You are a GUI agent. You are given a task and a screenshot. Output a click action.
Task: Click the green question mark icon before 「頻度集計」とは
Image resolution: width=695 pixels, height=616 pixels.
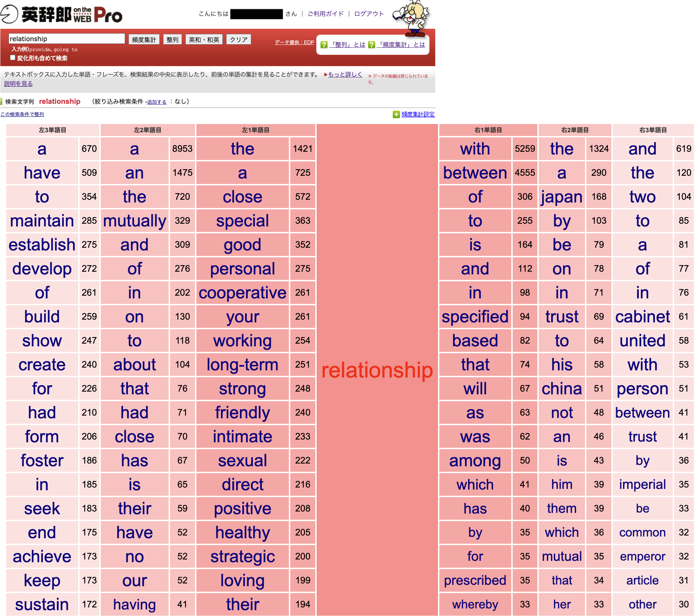[x=371, y=45]
